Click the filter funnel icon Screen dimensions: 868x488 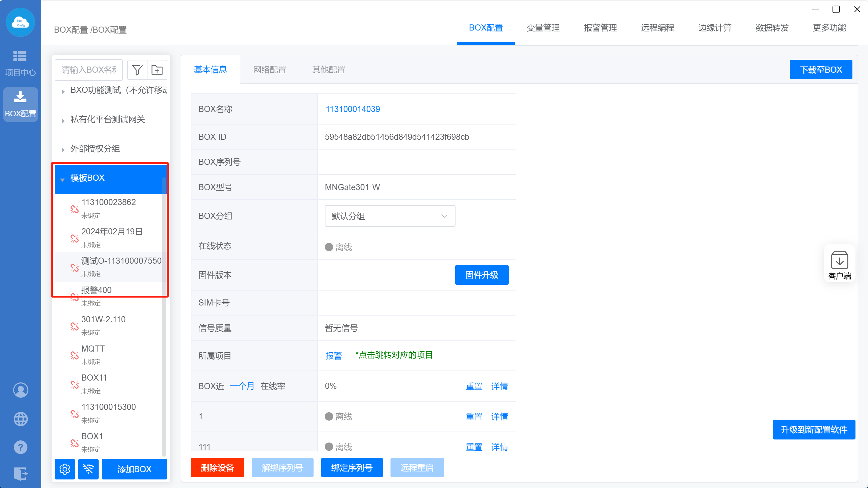click(137, 70)
